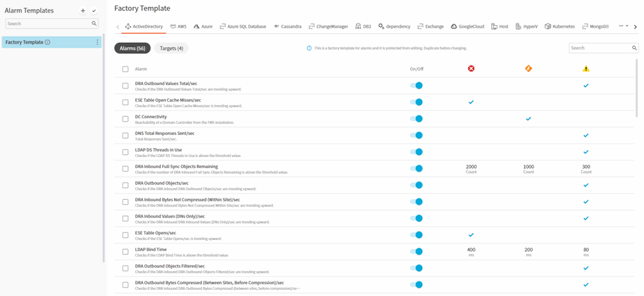Click the red critical severity column icon

pyautogui.click(x=471, y=68)
